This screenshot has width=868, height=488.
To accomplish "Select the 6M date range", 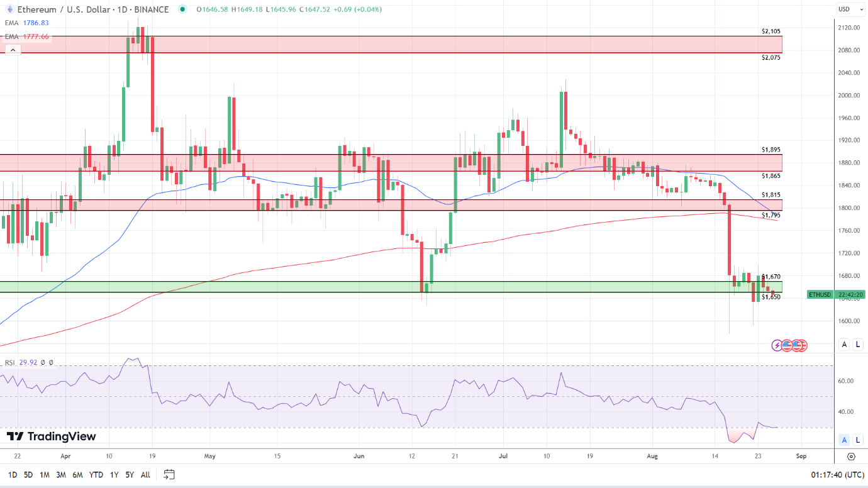I will tap(77, 475).
